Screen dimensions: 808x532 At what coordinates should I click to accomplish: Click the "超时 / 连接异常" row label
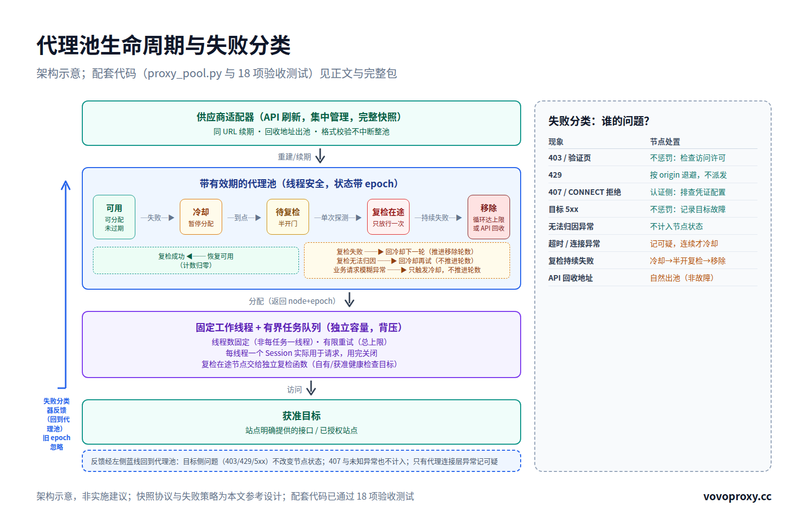574,244
